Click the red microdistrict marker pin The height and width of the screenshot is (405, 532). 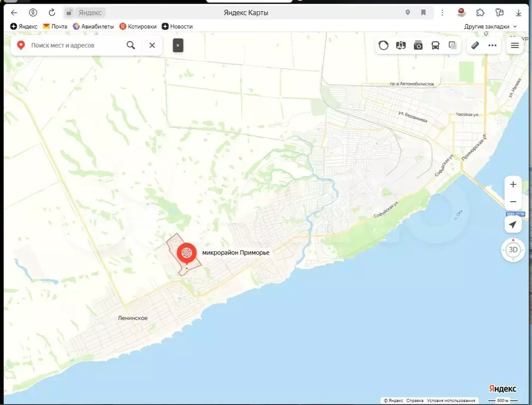click(x=187, y=253)
